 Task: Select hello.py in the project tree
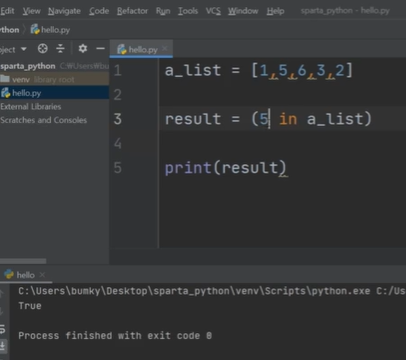point(54,93)
